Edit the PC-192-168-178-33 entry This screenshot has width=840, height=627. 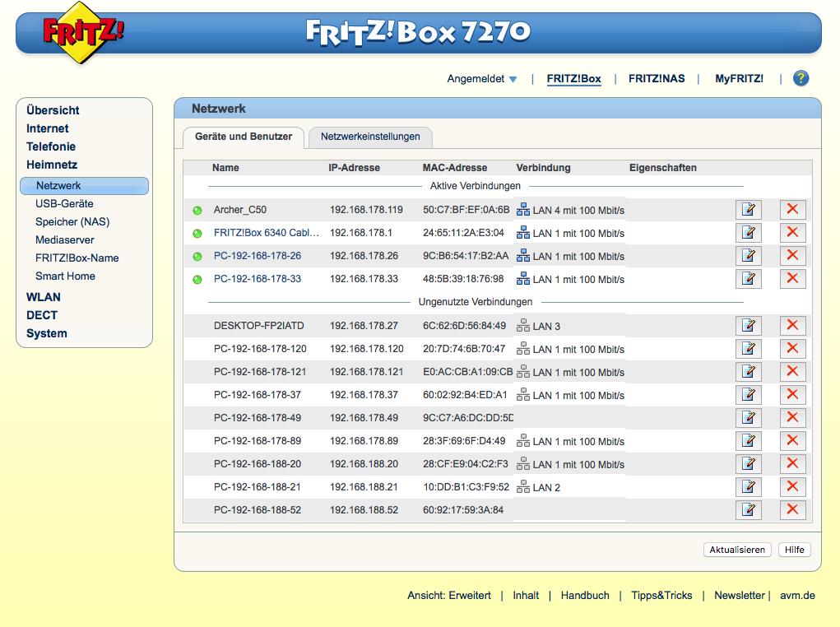(x=749, y=279)
